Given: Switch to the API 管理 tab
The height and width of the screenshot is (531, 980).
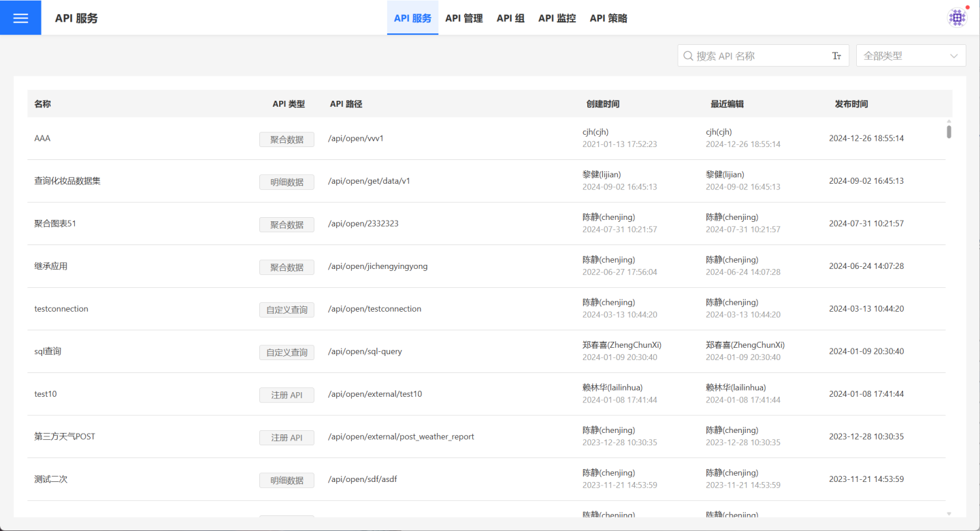Looking at the screenshot, I should pos(463,18).
